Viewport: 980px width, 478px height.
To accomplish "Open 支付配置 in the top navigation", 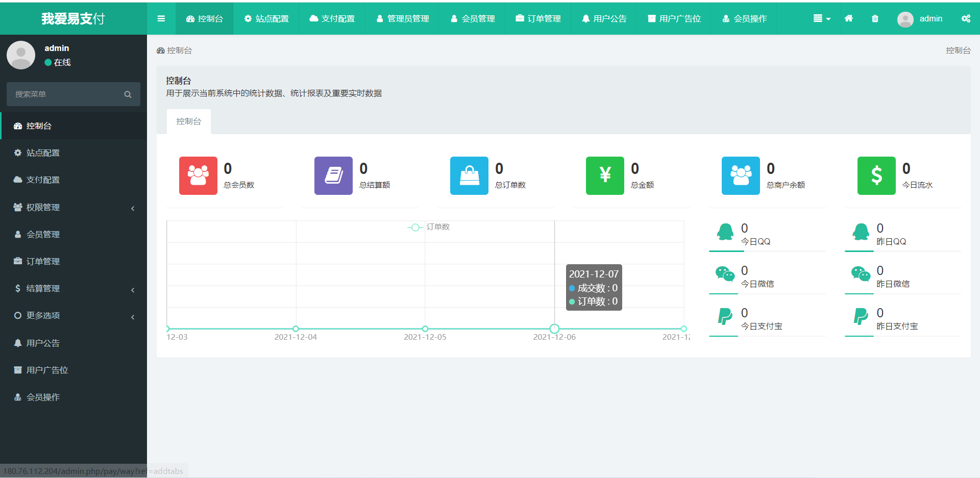I will [332, 19].
